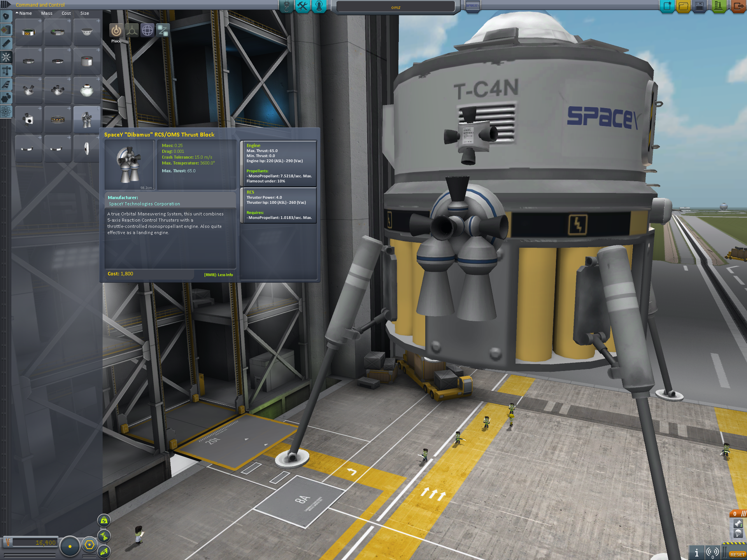This screenshot has width=747, height=560.
Task: Open the Structural parts category tab
Action: click(6, 71)
